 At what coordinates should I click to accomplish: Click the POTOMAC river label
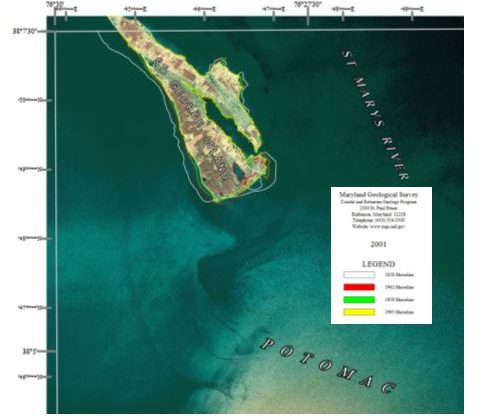click(328, 366)
